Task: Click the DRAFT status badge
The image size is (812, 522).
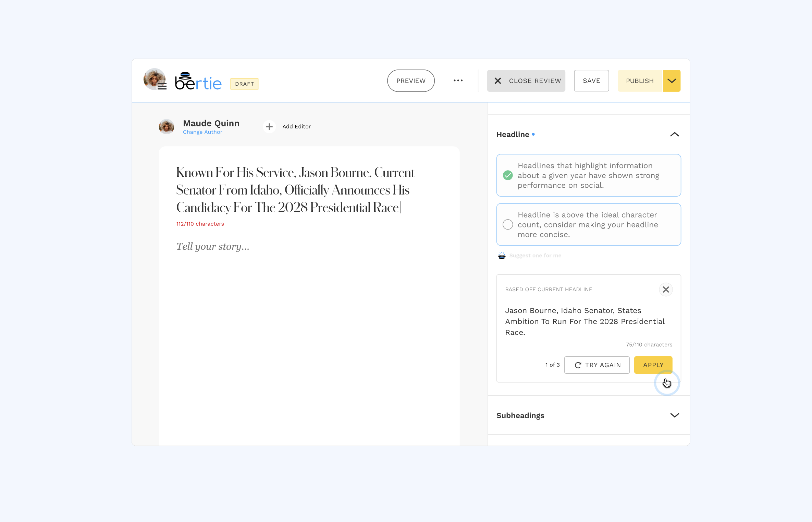Action: 244,84
